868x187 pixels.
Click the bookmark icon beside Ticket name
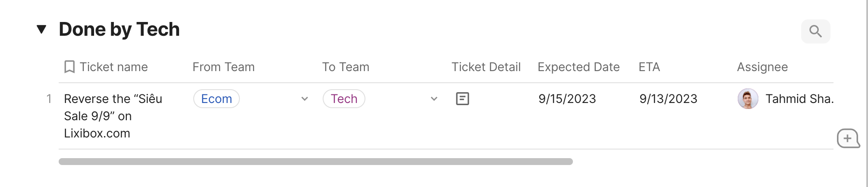pos(69,67)
